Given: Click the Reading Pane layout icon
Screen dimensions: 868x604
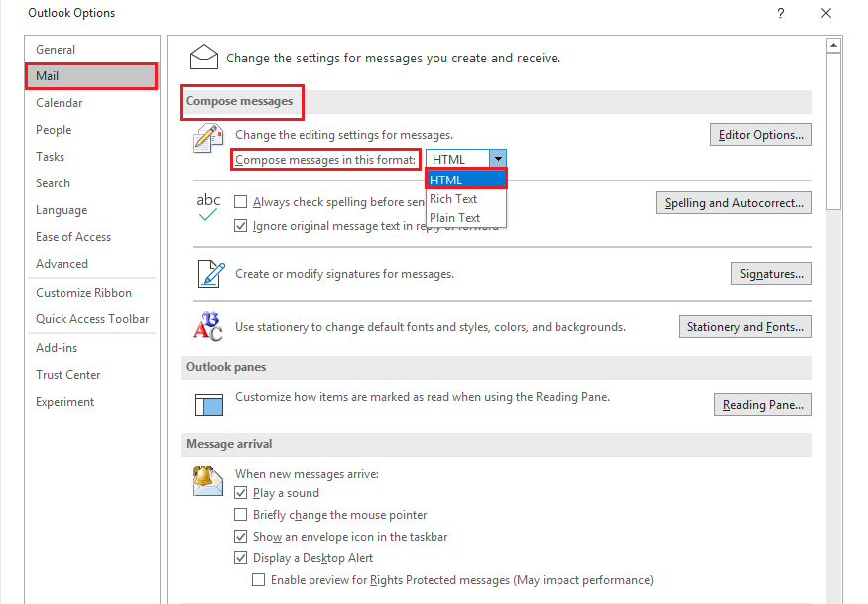Looking at the screenshot, I should pos(208,404).
